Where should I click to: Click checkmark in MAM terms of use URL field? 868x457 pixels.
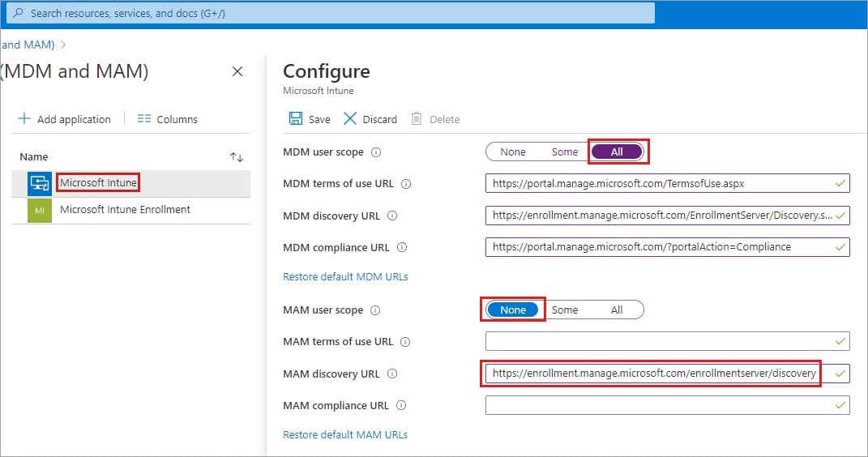pos(840,341)
